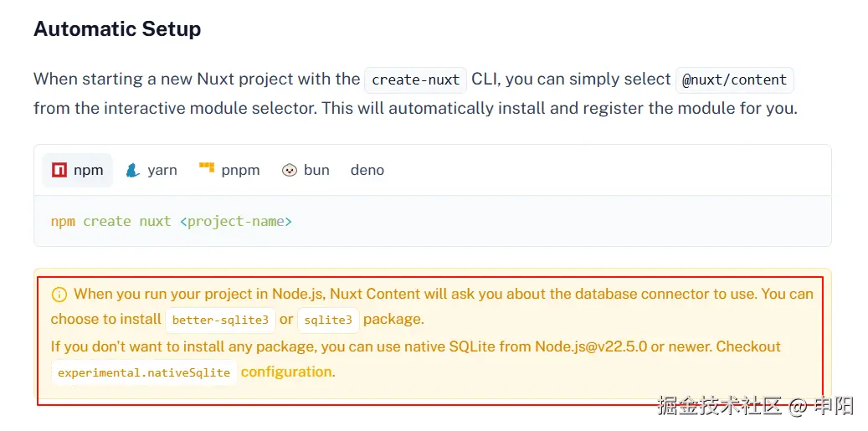Click the bun mascot icon
The width and height of the screenshot is (868, 431).
[x=290, y=171]
